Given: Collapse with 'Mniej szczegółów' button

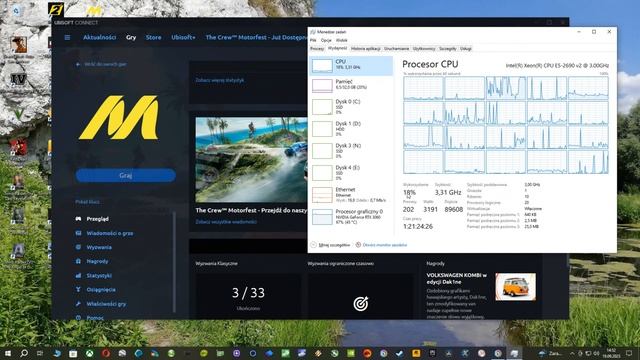Looking at the screenshot, I should point(330,245).
